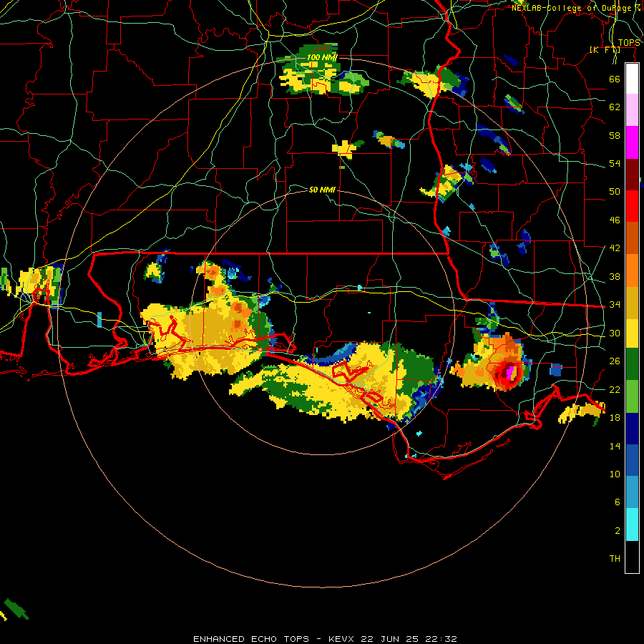The image size is (644, 644).
Task: Click the "46" legend value
Action: click(615, 220)
